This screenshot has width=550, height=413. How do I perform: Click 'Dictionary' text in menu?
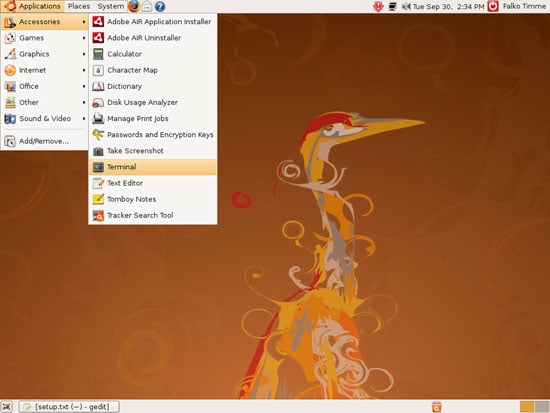(125, 86)
